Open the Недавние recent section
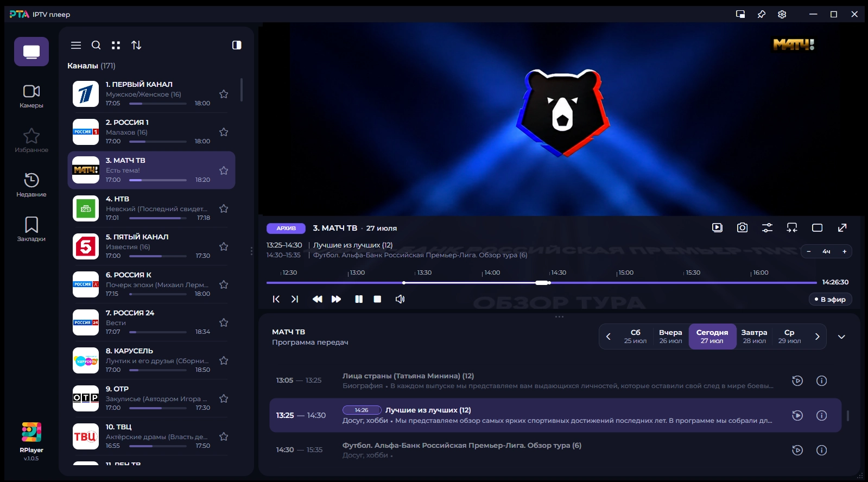Screen dimensions: 868x482 31,185
